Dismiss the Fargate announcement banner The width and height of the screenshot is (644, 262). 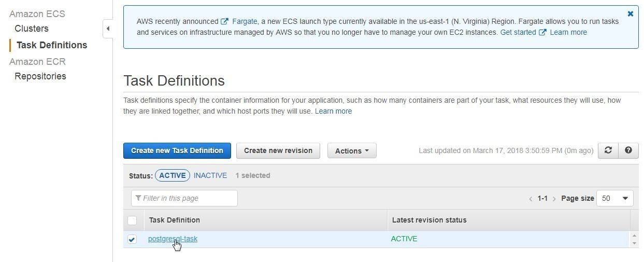(x=630, y=14)
